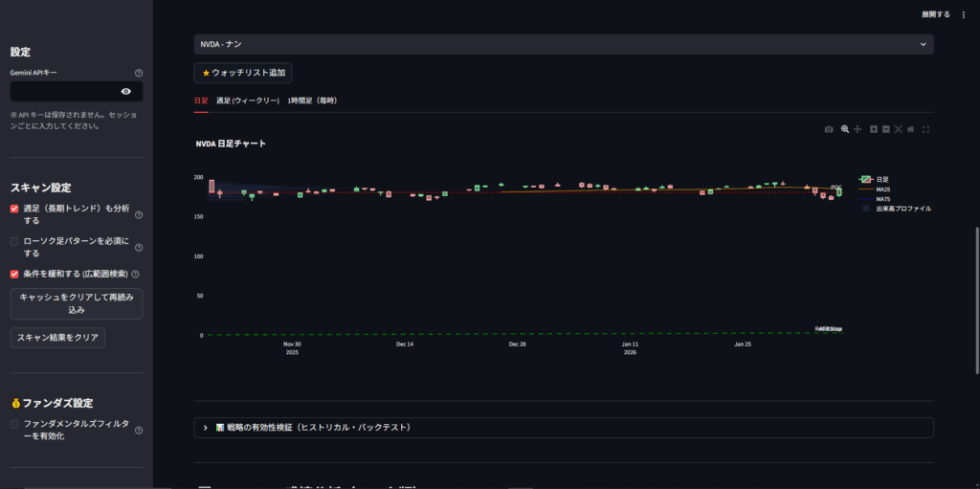Click the Autoscale icon on chart toolbar
The height and width of the screenshot is (489, 980).
point(899,129)
